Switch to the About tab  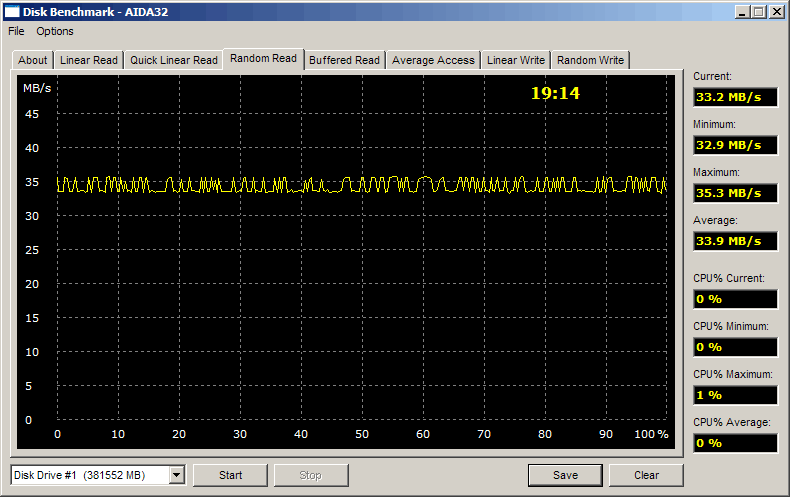(32, 60)
